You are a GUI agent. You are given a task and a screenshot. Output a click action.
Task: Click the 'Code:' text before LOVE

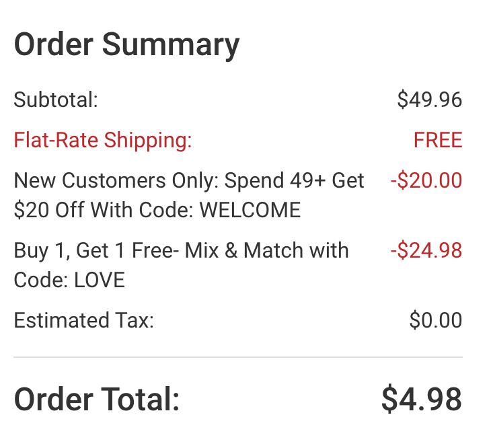[38, 280]
